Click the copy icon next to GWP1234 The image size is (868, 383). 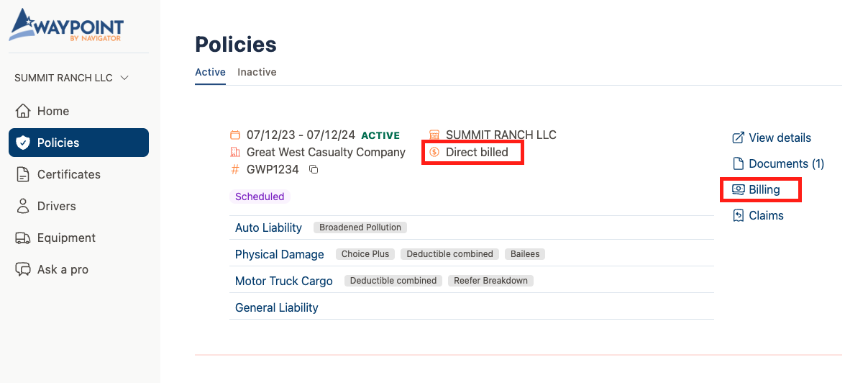tap(314, 170)
